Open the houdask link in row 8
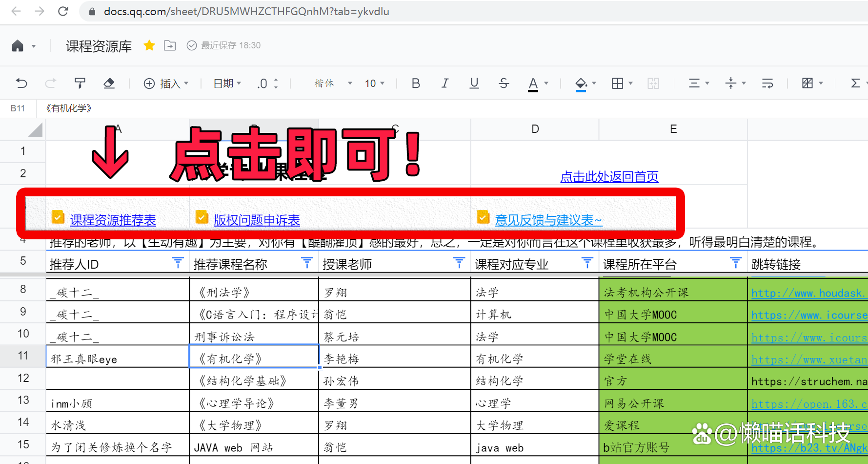868x464 pixels. click(809, 293)
